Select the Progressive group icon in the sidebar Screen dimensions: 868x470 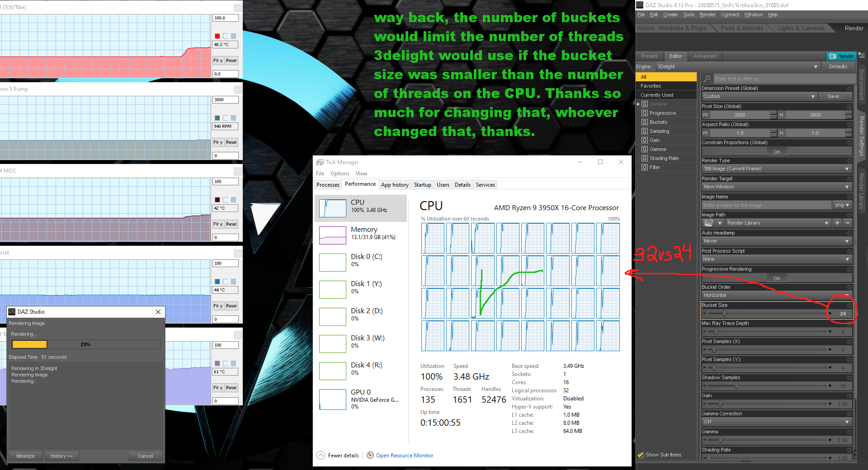tap(645, 113)
